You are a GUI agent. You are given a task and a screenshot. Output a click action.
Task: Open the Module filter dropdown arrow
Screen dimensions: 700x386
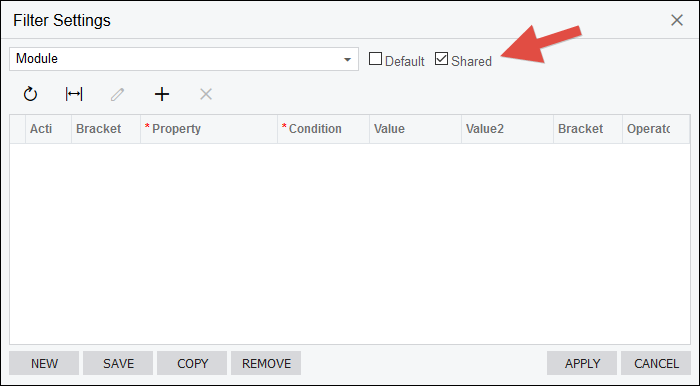click(347, 59)
